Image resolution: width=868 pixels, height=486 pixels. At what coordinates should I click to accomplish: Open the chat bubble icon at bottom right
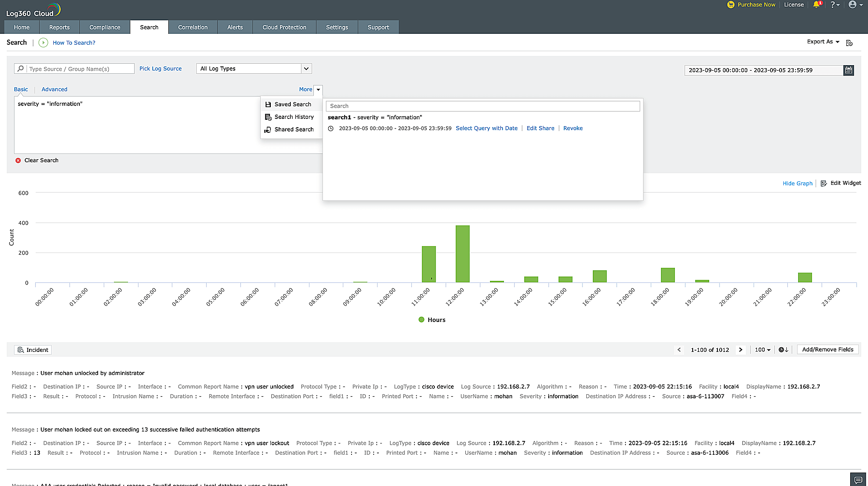[858, 479]
